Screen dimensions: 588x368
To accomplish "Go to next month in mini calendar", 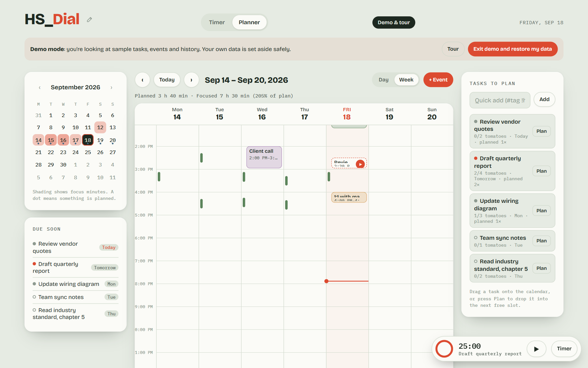I will 111,87.
